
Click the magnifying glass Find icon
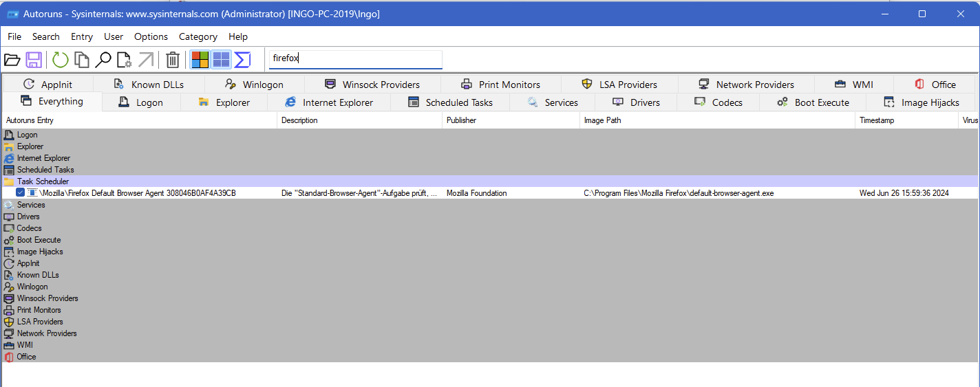103,60
